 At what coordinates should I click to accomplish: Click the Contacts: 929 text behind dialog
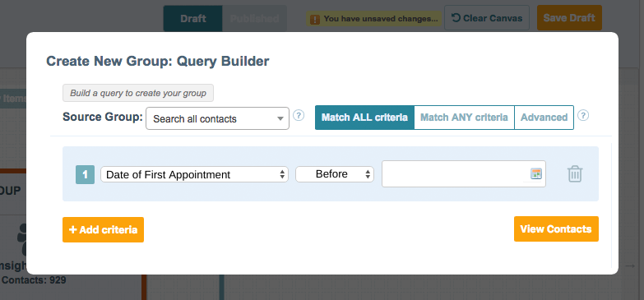coord(34,280)
